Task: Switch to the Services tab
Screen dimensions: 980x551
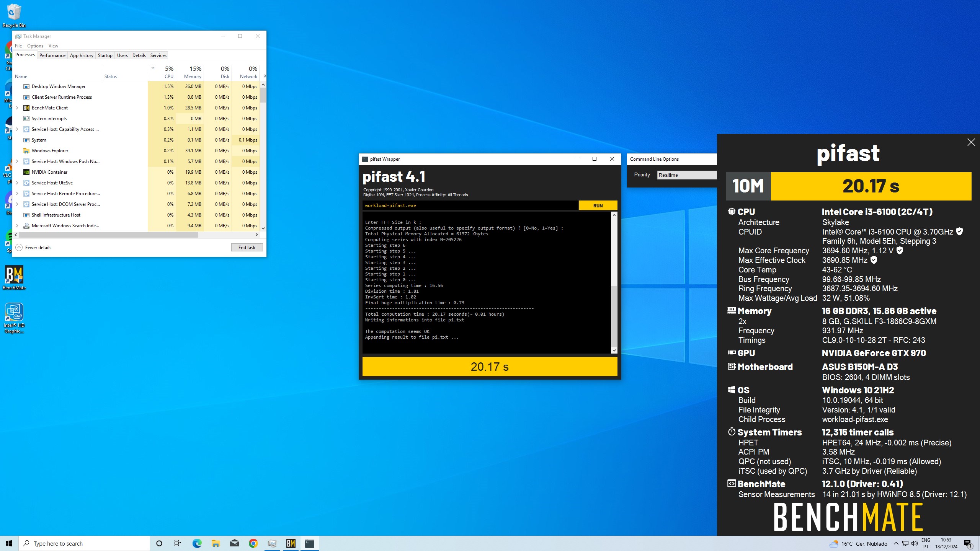Action: tap(158, 55)
